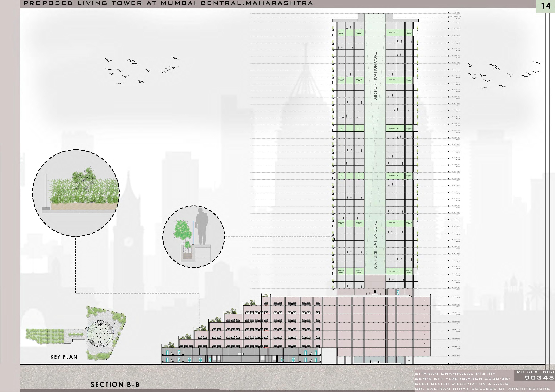Click the upper AIR PURIFICATION CORE label
555x392 pixels.
tap(375, 76)
